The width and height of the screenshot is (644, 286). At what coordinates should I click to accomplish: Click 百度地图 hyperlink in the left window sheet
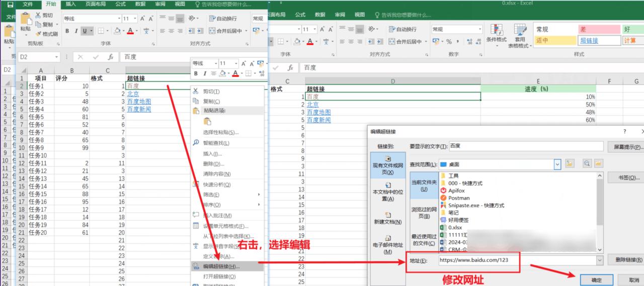[139, 102]
